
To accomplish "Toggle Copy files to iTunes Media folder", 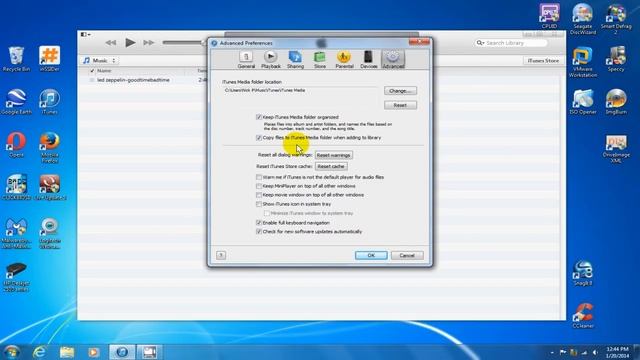I will point(259,138).
